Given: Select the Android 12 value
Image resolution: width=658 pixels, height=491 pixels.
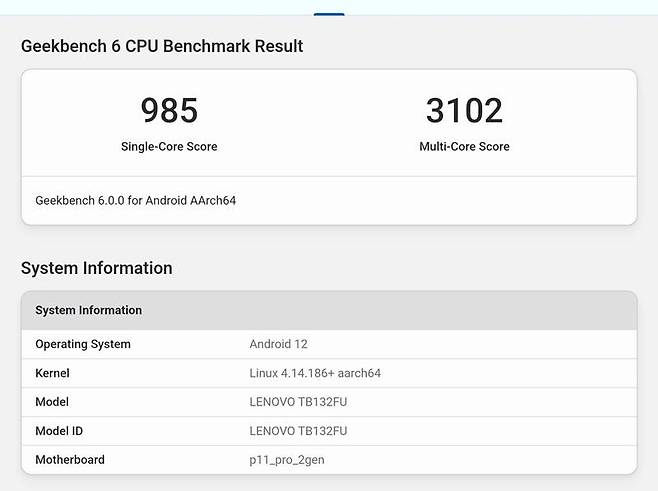Looking at the screenshot, I should click(278, 344).
